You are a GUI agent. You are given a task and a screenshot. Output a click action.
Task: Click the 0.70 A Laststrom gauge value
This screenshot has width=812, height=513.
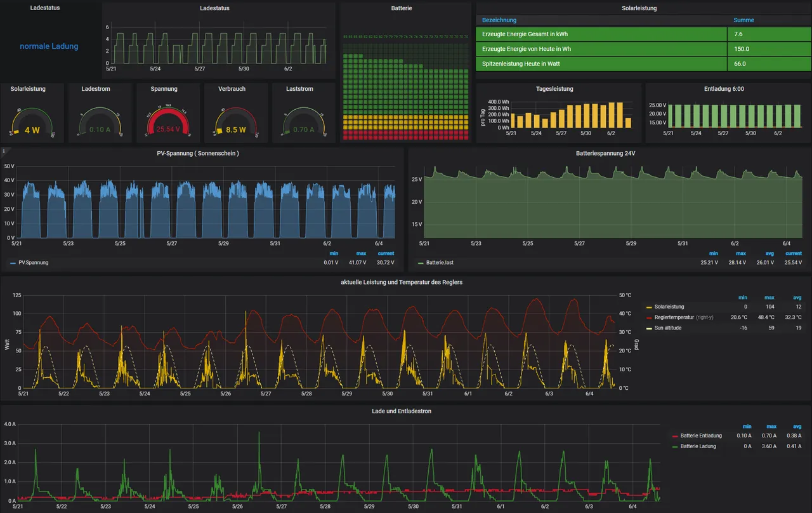304,130
